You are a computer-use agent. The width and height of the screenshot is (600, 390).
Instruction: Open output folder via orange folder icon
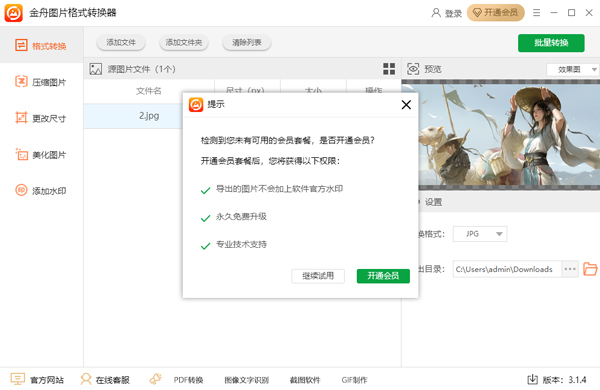click(x=590, y=269)
